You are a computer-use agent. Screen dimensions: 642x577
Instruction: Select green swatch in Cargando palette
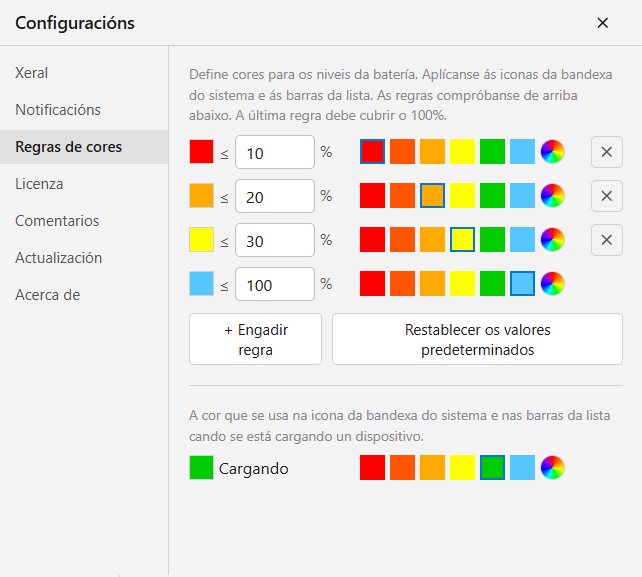point(493,467)
